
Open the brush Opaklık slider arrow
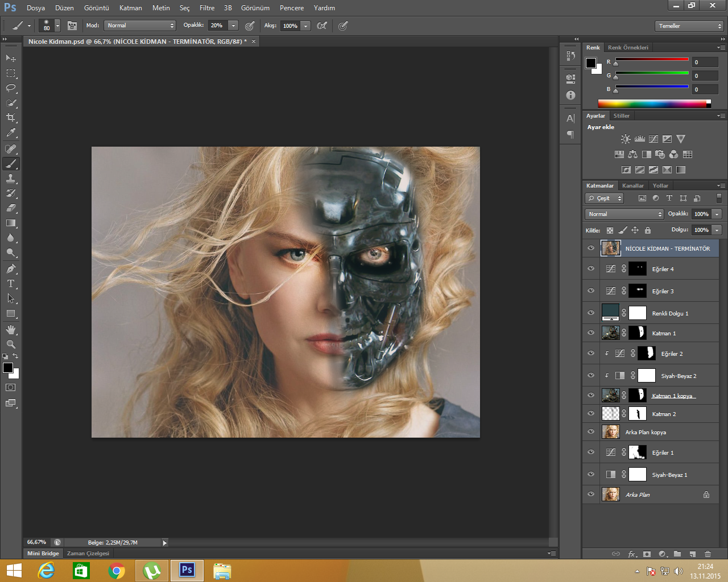pos(233,26)
